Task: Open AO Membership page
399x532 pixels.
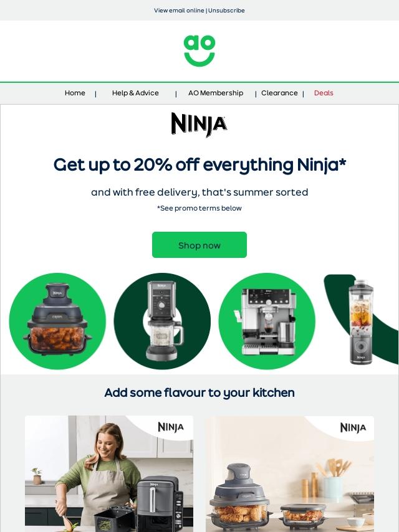Action: [216, 93]
